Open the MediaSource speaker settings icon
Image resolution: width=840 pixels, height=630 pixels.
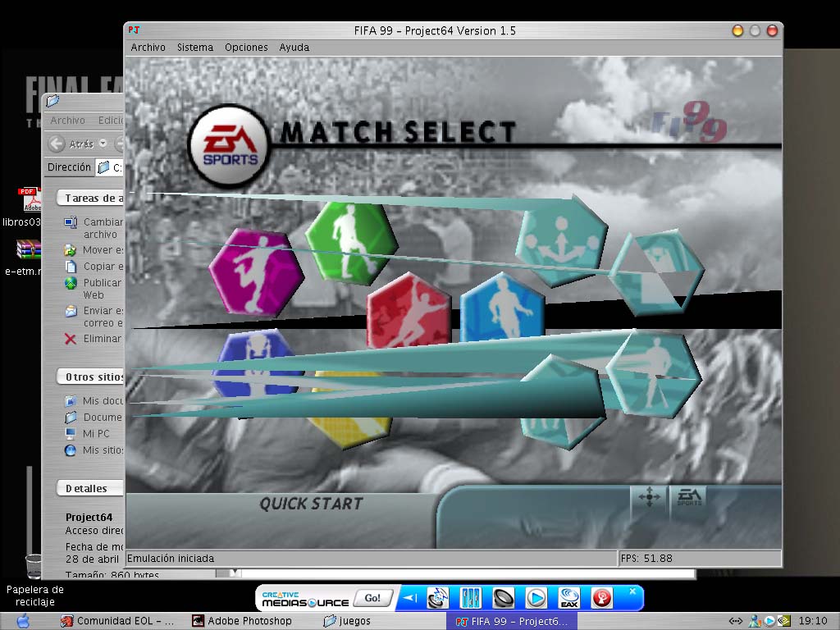click(503, 598)
